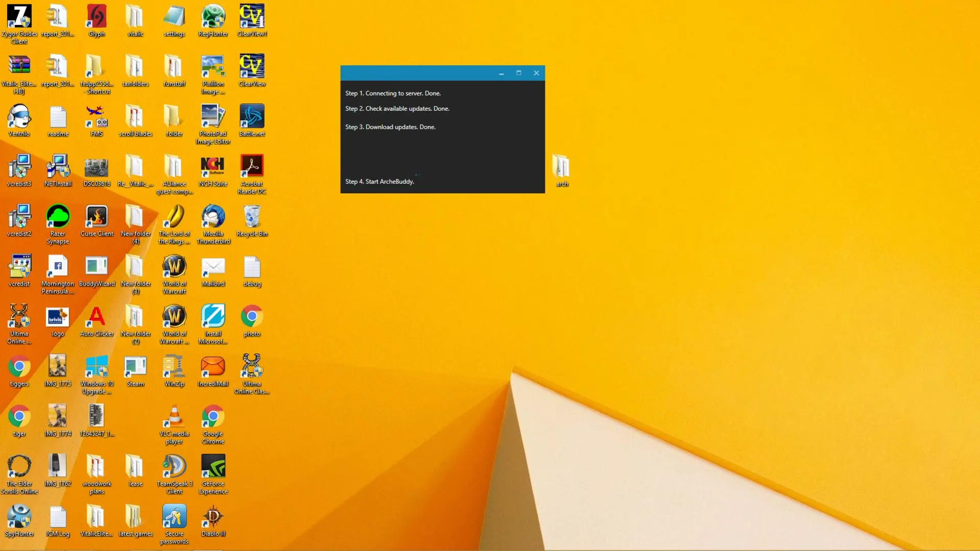Open the WinZip shortcut
Image resolution: width=980 pixels, height=551 pixels.
(x=174, y=367)
